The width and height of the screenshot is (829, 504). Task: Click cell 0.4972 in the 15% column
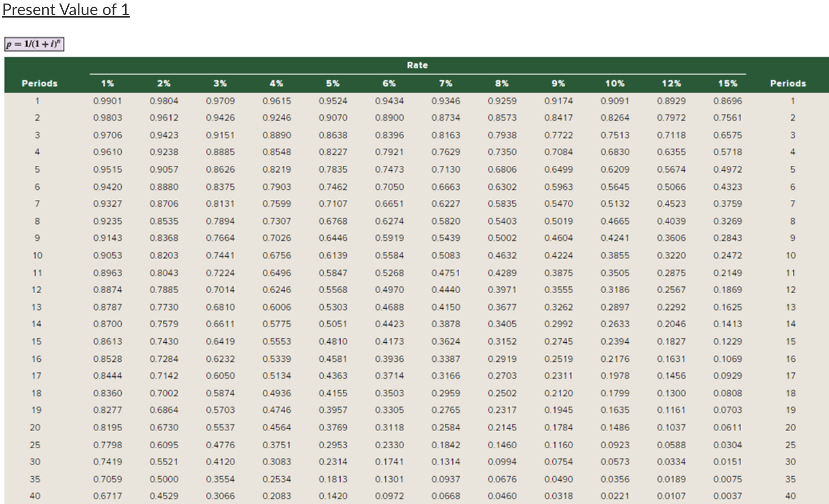[x=728, y=170]
